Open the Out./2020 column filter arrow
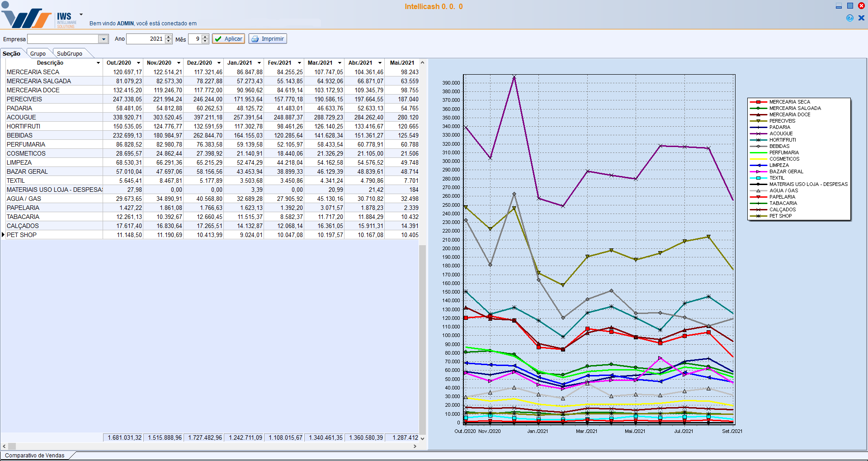The width and height of the screenshot is (868, 461). (x=138, y=63)
